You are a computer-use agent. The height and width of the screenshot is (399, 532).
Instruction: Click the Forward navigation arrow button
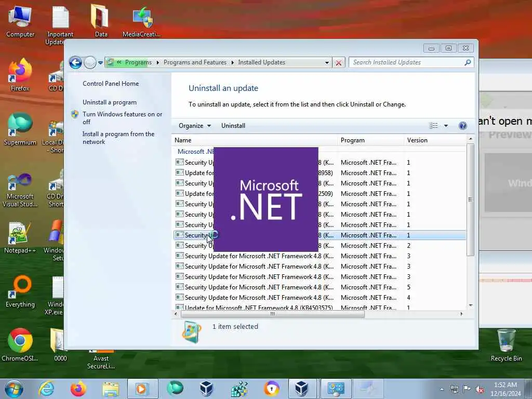coord(90,62)
